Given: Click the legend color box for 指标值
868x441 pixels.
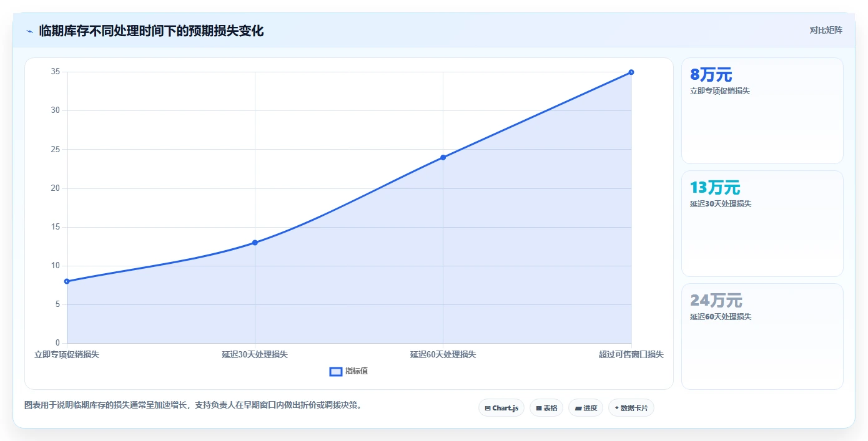Looking at the screenshot, I should 336,371.
